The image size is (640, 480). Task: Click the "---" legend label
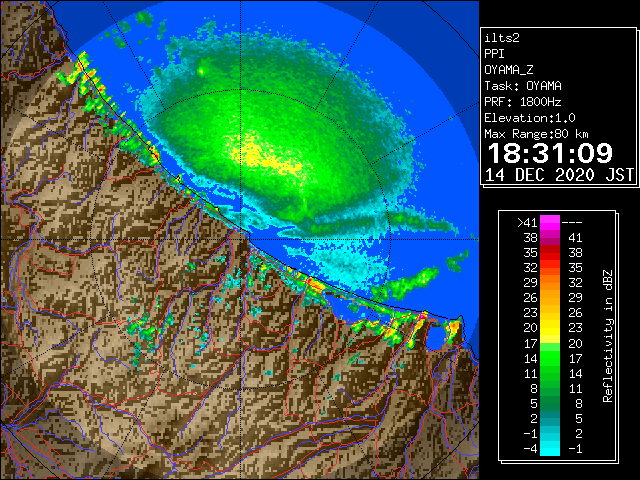(572, 223)
